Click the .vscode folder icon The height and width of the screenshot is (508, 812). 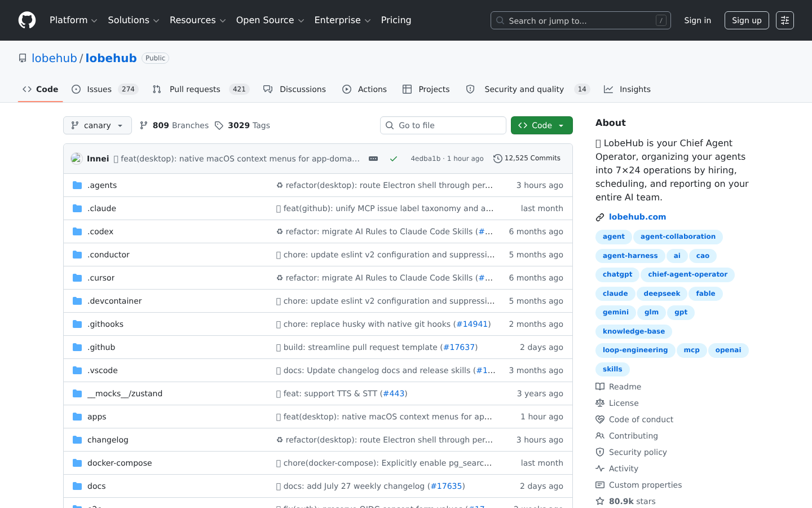click(77, 370)
